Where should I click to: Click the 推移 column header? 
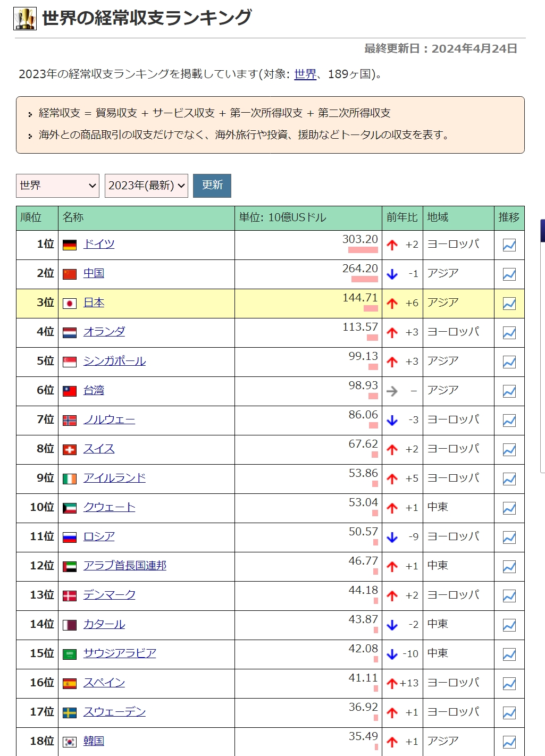click(509, 217)
